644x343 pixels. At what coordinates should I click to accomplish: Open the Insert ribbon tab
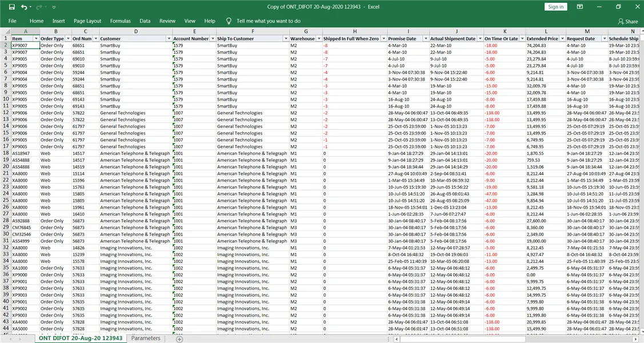pos(58,21)
